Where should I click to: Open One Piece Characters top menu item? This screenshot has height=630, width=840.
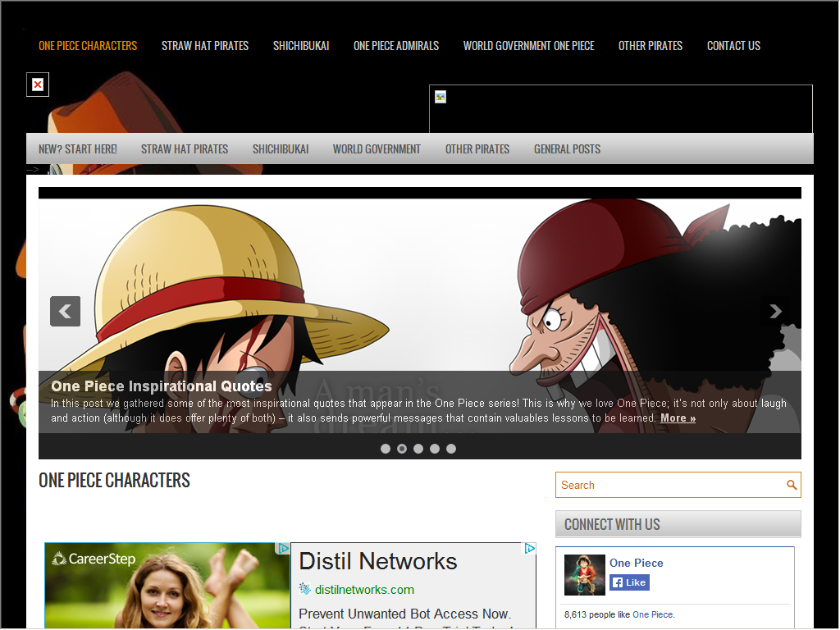point(88,46)
